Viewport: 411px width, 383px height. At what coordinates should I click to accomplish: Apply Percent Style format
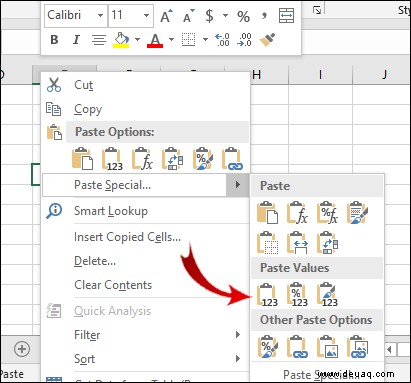243,16
